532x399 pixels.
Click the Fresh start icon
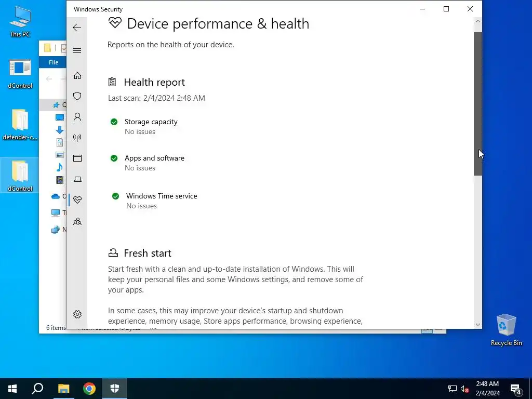tap(113, 252)
